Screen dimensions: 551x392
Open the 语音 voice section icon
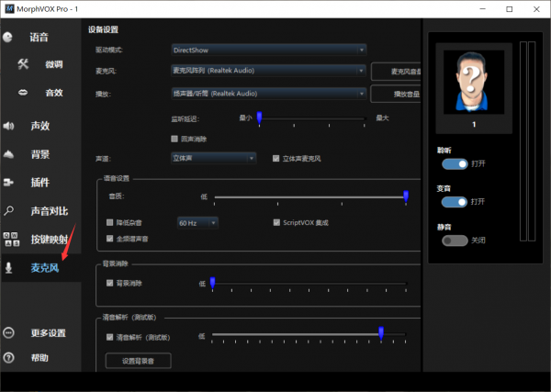(7, 37)
